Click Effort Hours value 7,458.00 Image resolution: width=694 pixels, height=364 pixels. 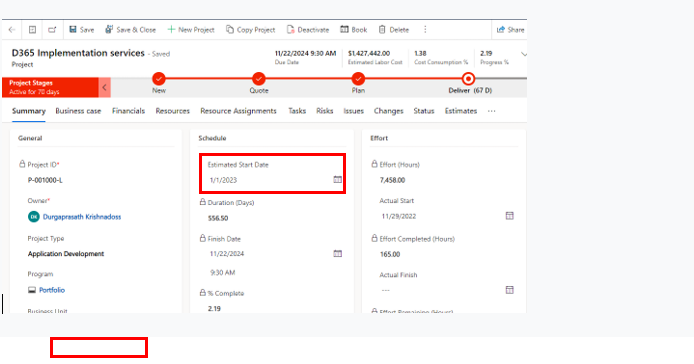coord(392,180)
